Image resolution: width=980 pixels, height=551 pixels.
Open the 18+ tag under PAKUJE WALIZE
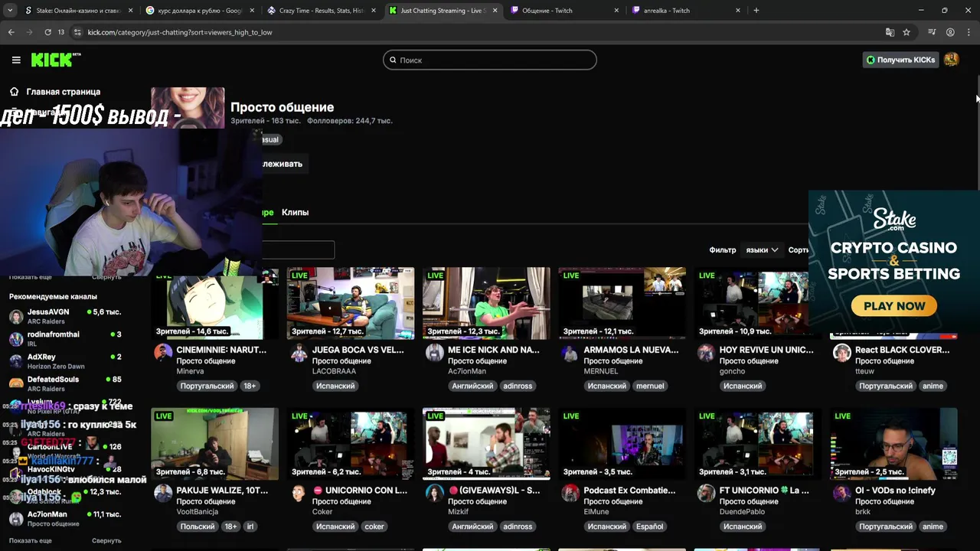pos(231,527)
